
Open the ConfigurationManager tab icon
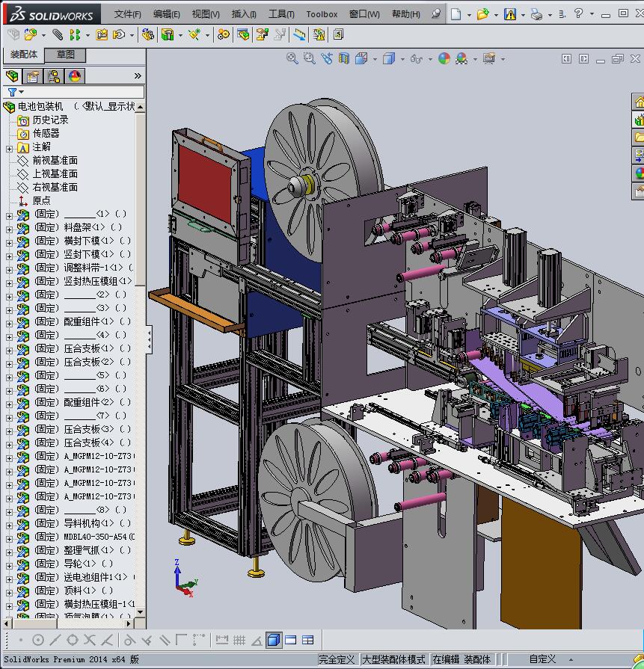coord(54,76)
